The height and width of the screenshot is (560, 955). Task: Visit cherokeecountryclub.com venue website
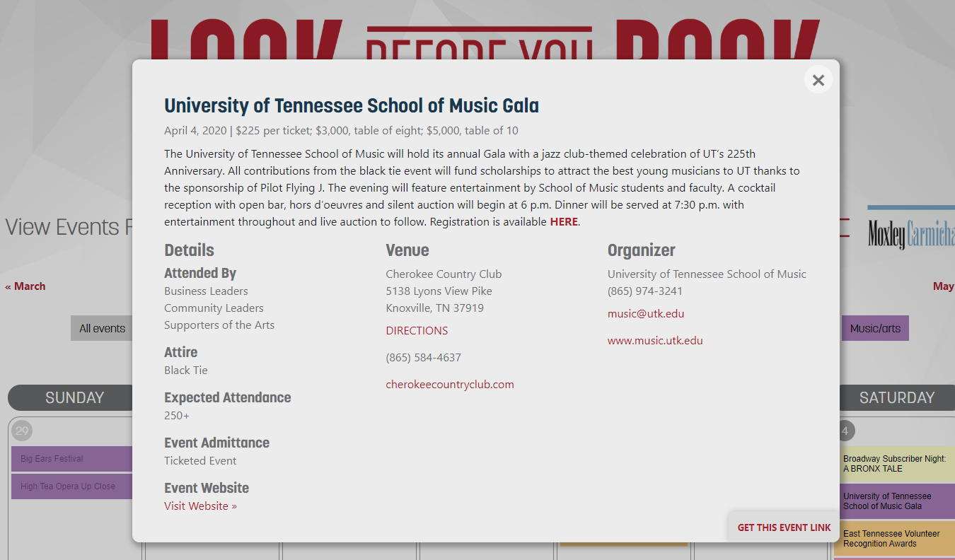450,385
